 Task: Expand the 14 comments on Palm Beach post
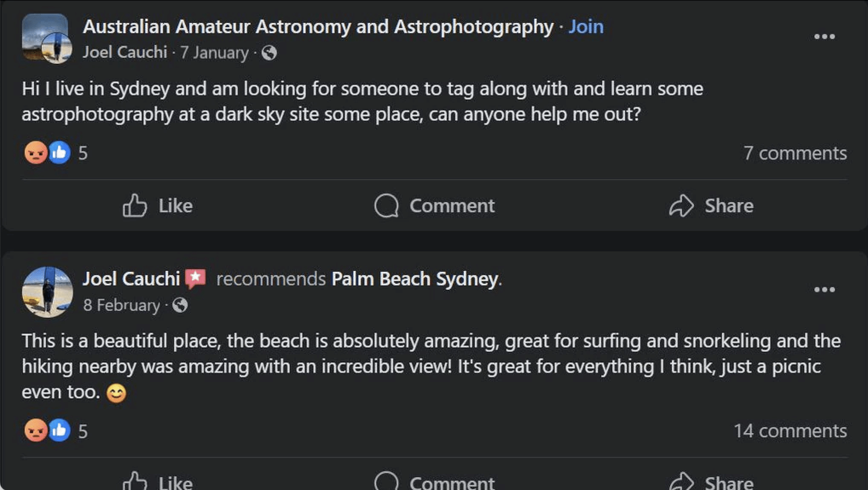[790, 431]
